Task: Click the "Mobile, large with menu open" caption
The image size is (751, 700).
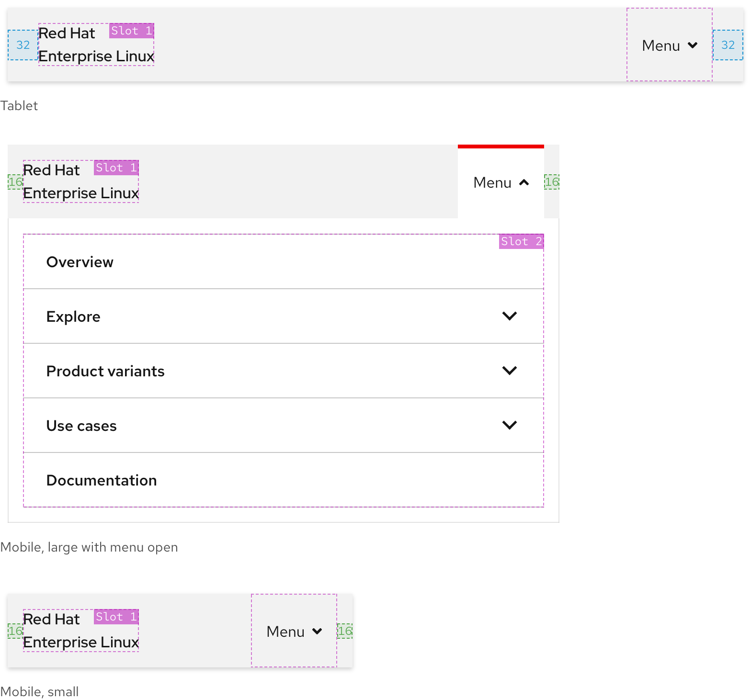Action: pyautogui.click(x=89, y=547)
